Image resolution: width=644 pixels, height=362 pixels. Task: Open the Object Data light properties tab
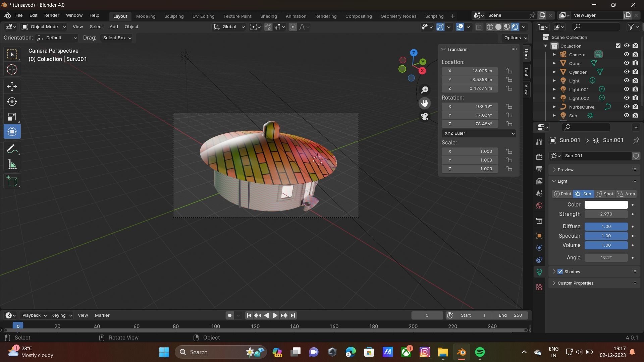(x=539, y=272)
